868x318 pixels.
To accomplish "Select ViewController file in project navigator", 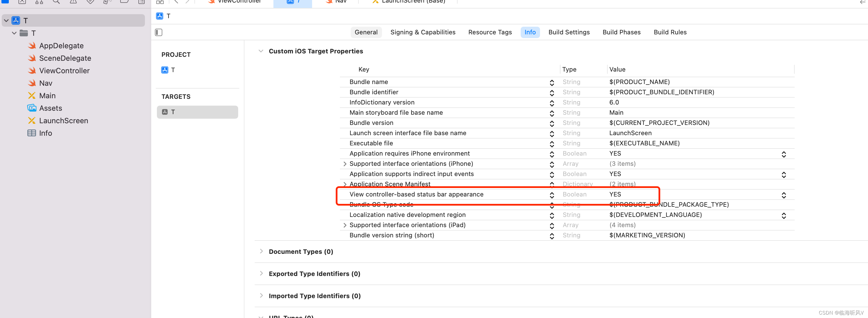I will (x=64, y=71).
